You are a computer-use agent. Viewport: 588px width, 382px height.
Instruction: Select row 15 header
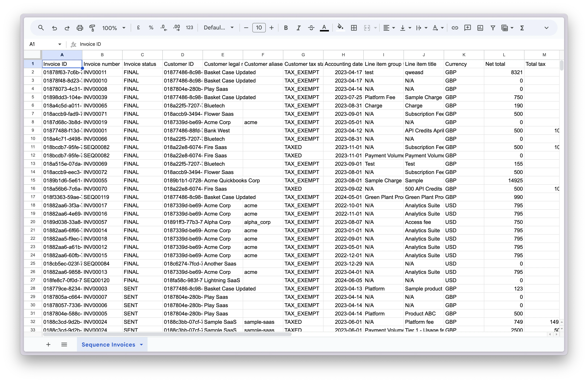point(33,180)
